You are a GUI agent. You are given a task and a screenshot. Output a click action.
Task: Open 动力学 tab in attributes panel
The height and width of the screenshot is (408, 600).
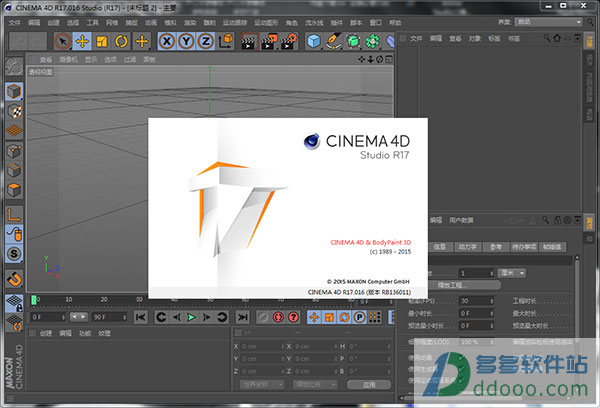tap(468, 247)
